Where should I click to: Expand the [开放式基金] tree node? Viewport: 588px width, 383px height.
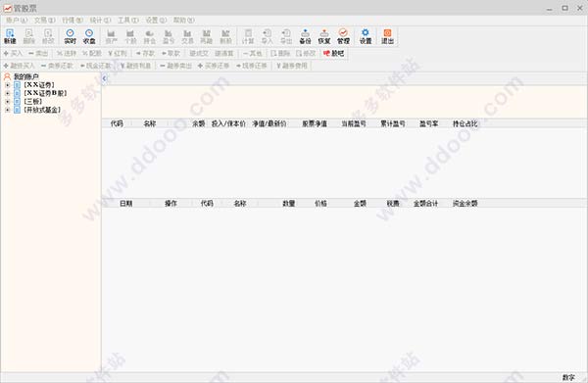tap(7, 110)
